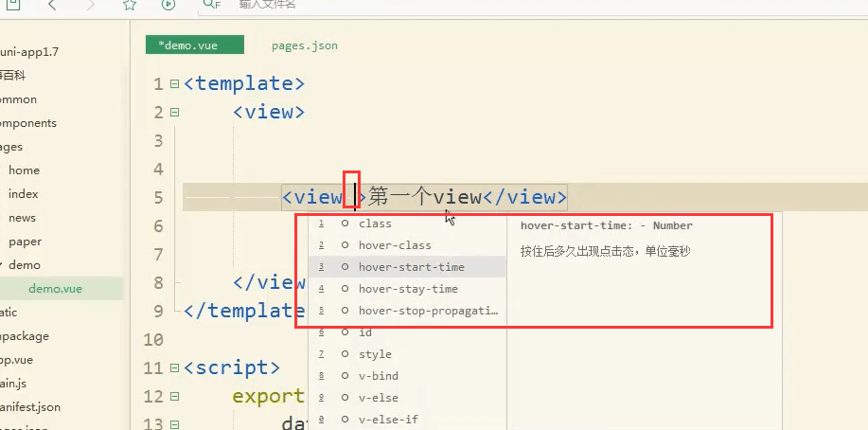The height and width of the screenshot is (430, 868).
Task: Choose v-bind autocomplete suggestion
Action: point(407,376)
